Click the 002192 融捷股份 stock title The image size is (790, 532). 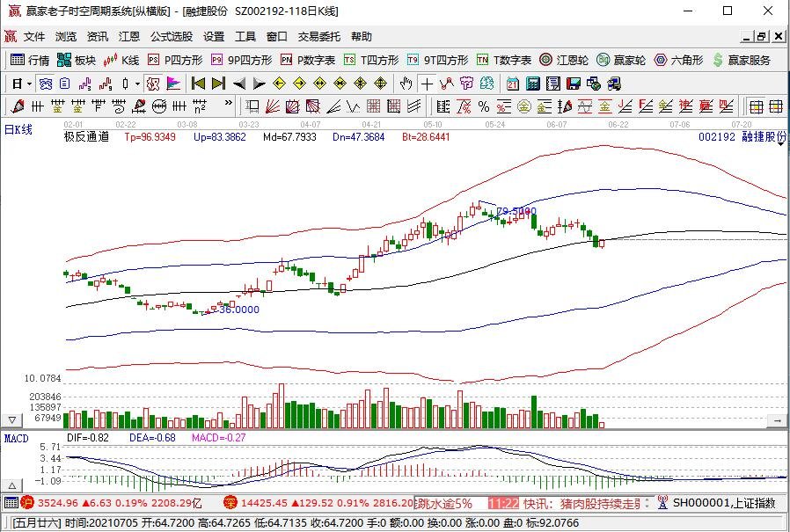pos(742,136)
